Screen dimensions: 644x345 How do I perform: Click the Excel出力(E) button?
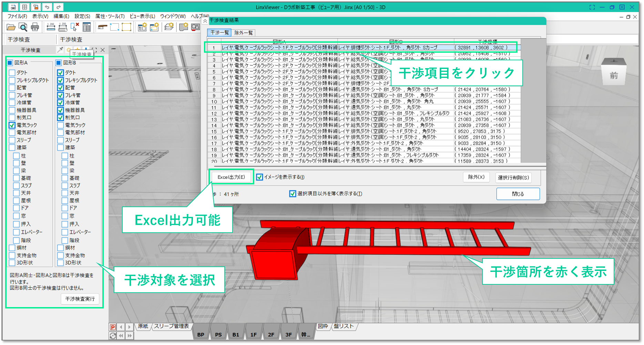[231, 177]
